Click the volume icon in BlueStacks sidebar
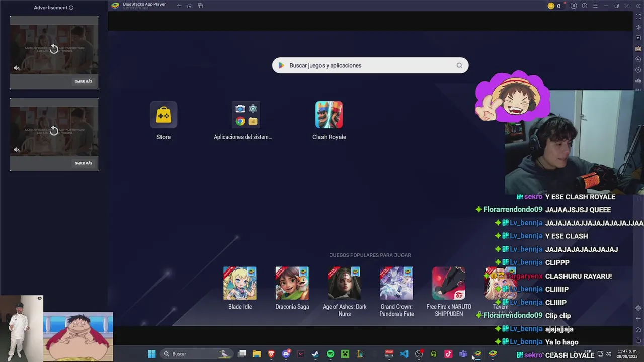644x362 pixels. pyautogui.click(x=638, y=27)
